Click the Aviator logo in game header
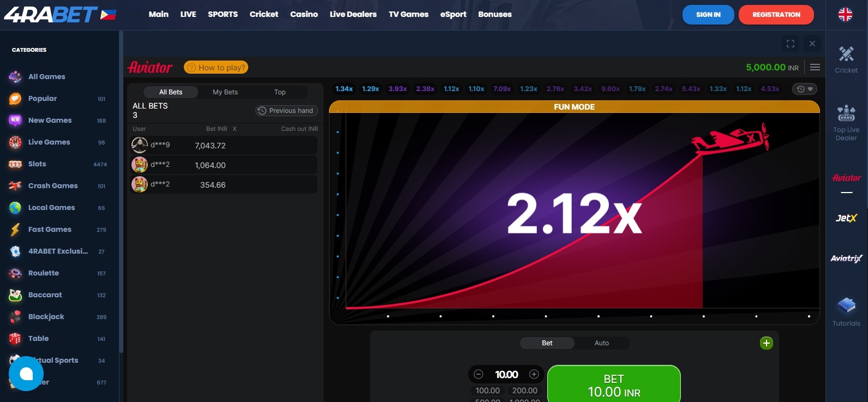Screen dimensions: 868x402 (150, 67)
